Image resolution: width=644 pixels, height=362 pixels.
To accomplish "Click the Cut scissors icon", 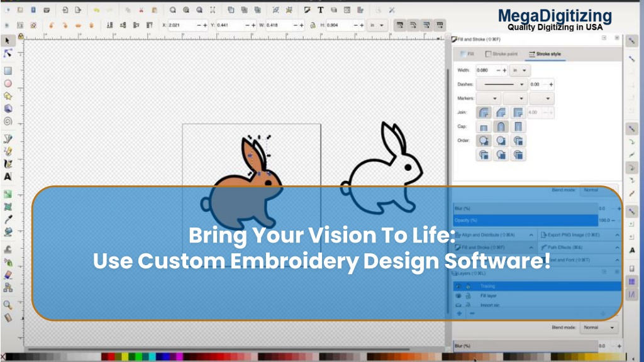I will (x=141, y=10).
